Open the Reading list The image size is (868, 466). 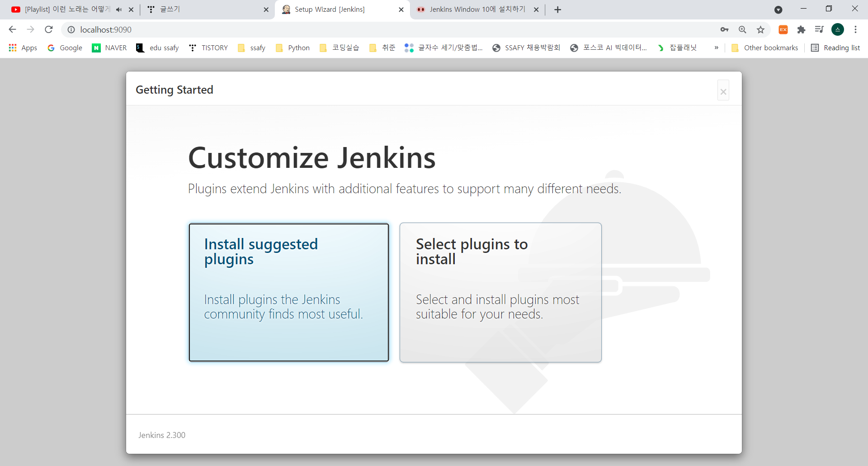(x=835, y=48)
